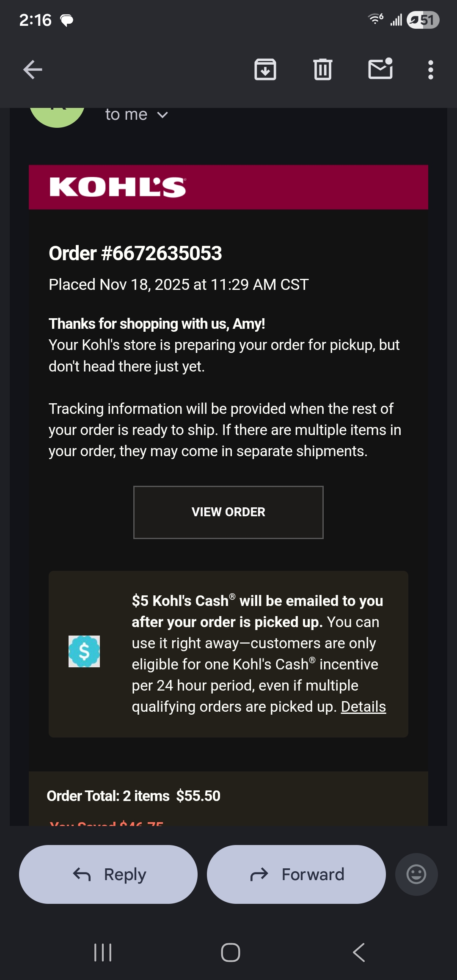Tap the Kohl's Cash dollar badge icon
The width and height of the screenshot is (457, 980).
pos(84,652)
